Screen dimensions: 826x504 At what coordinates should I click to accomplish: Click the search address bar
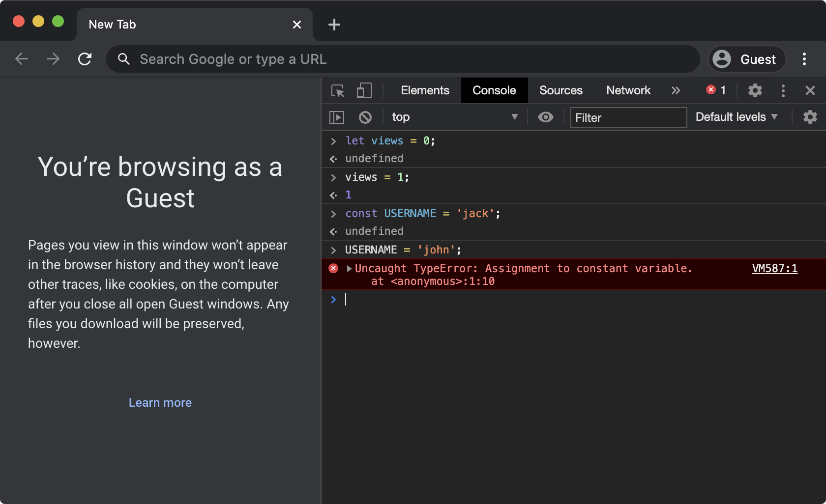point(403,59)
